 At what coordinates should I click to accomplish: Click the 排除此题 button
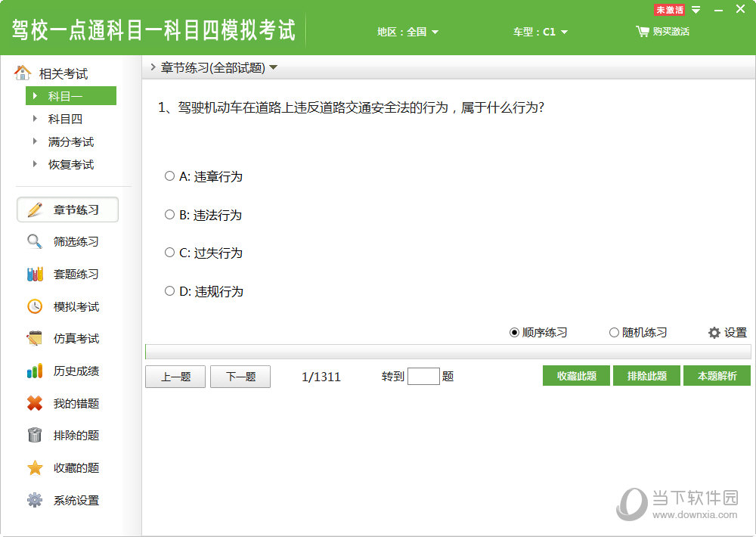click(646, 376)
